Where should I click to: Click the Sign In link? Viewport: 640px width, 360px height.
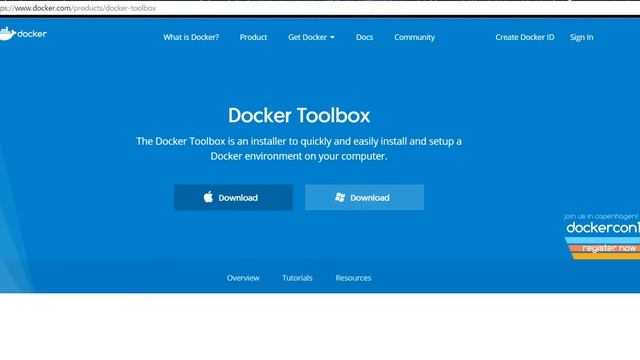click(581, 37)
